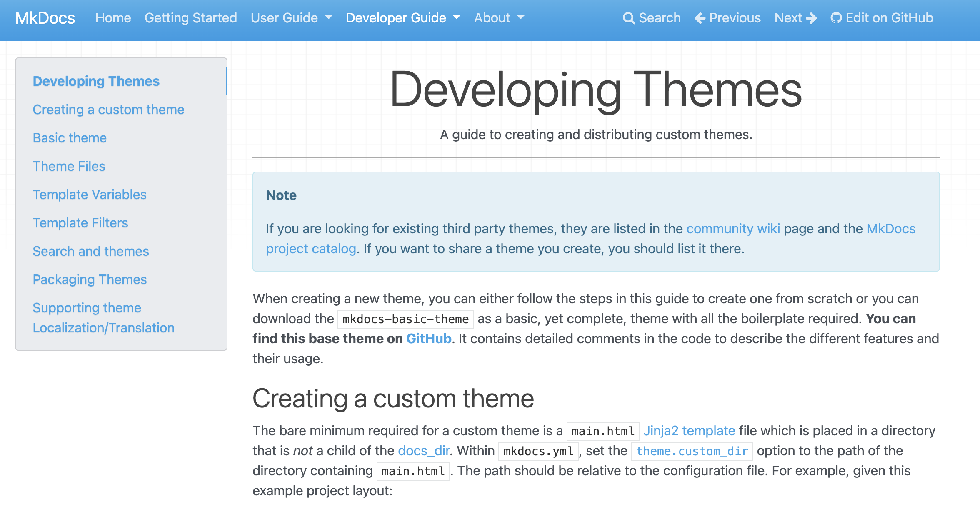Click the mkdocs-basic-theme code snippet

(x=405, y=319)
